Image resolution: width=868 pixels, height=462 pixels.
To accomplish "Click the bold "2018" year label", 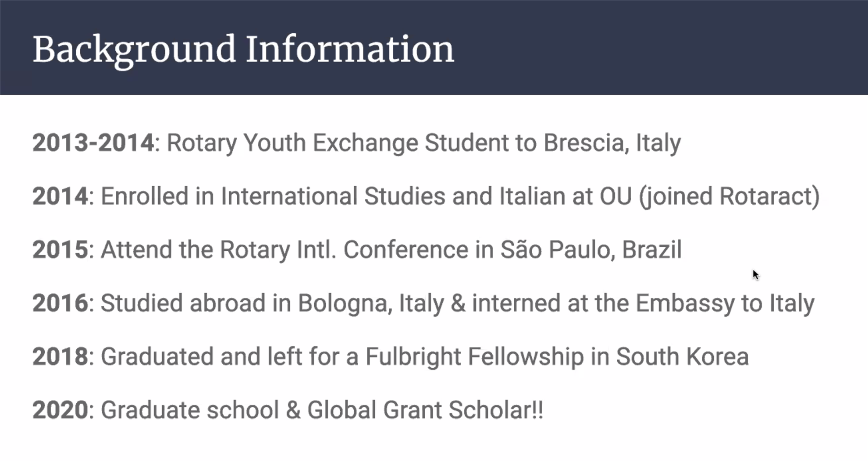I will (x=60, y=356).
